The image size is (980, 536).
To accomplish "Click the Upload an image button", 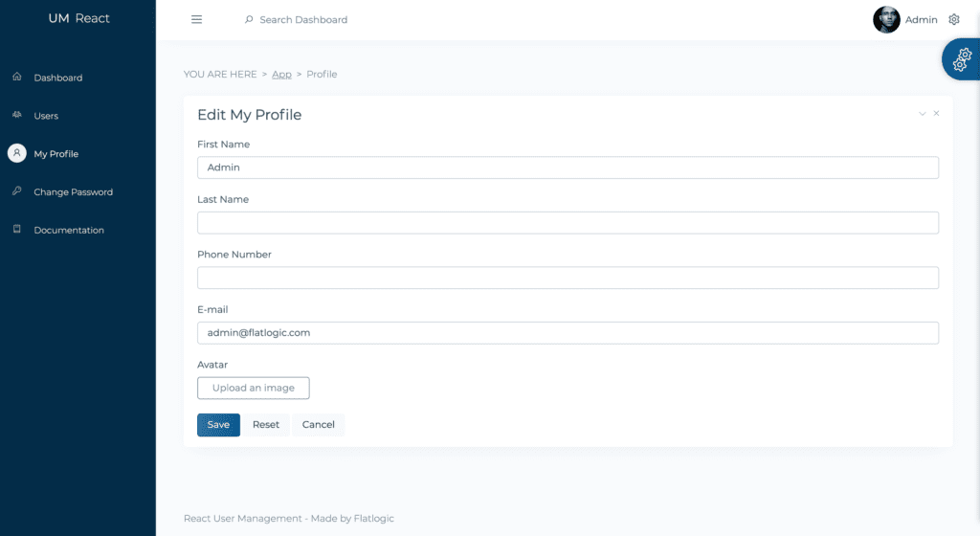I will pos(253,388).
